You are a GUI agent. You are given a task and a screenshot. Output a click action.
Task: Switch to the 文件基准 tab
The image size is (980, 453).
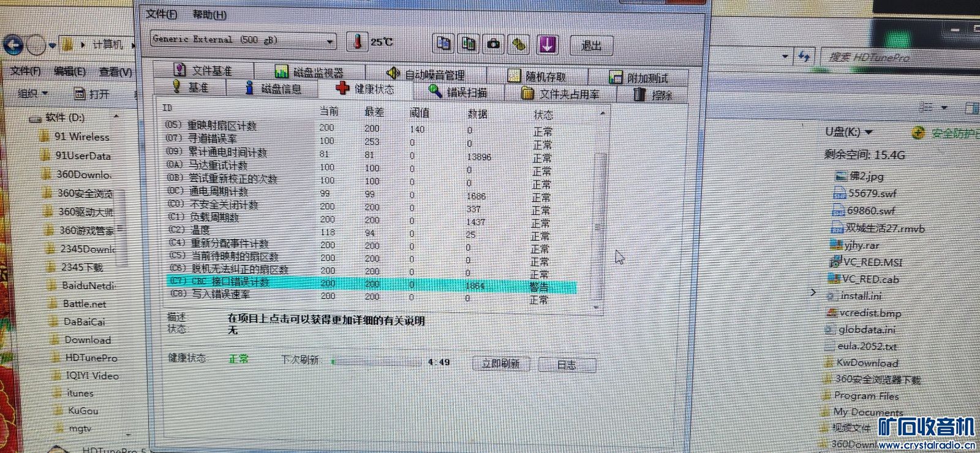(203, 70)
